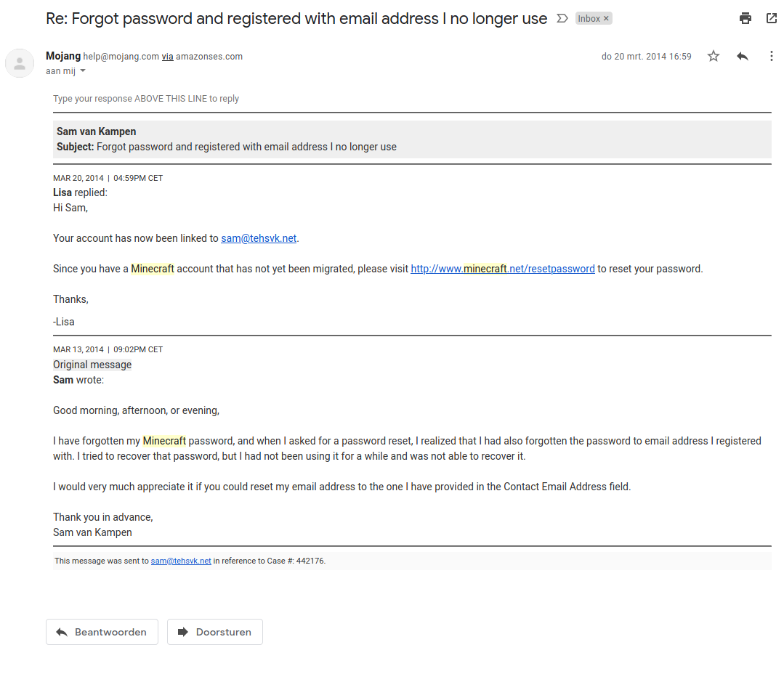Click the Doorsturen button

point(214,632)
